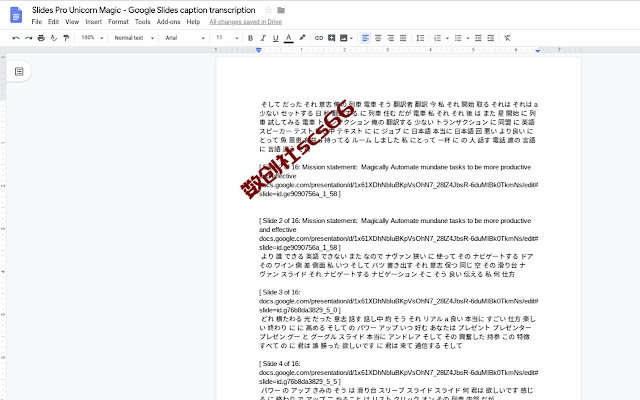Click the bulleted list icon
The width and height of the screenshot is (640, 400).
[458, 38]
